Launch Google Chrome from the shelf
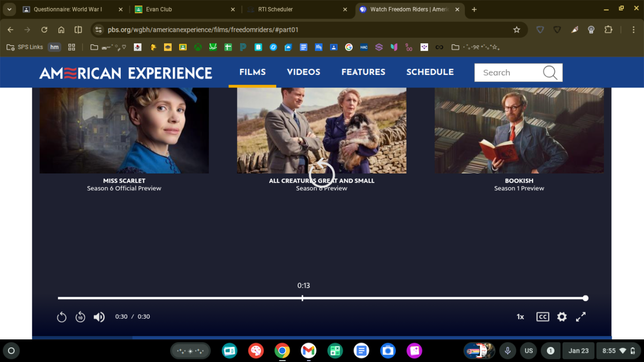Screen dimensions: 644x362 [282, 351]
